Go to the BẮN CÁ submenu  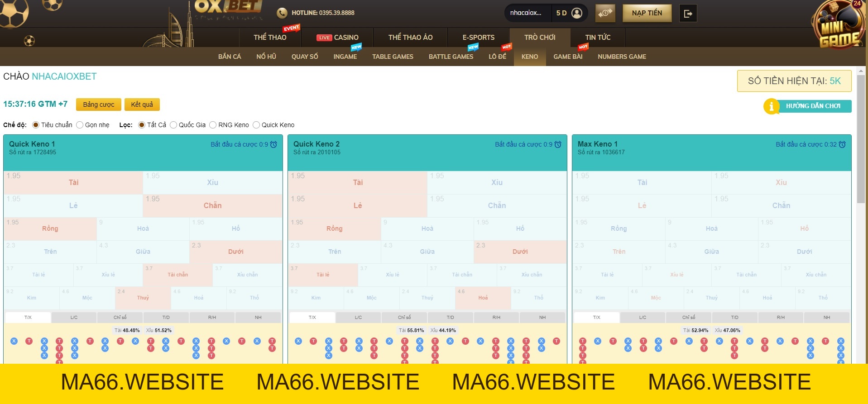230,57
